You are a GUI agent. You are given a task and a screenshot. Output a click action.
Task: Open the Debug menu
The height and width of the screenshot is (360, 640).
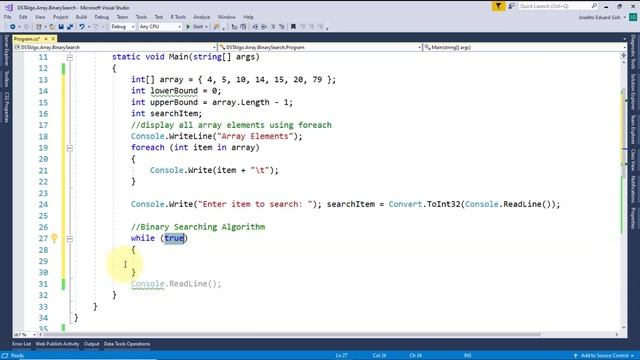(102, 17)
